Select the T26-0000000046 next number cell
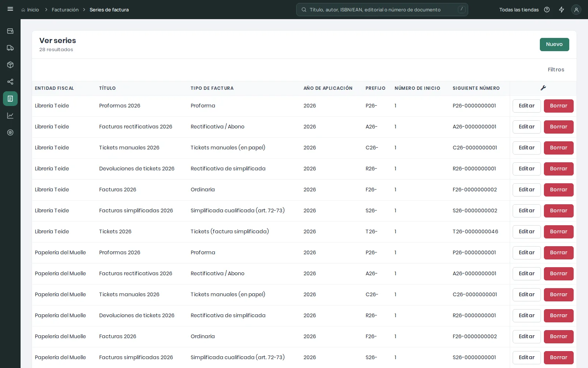The height and width of the screenshot is (368, 588). [x=476, y=231]
